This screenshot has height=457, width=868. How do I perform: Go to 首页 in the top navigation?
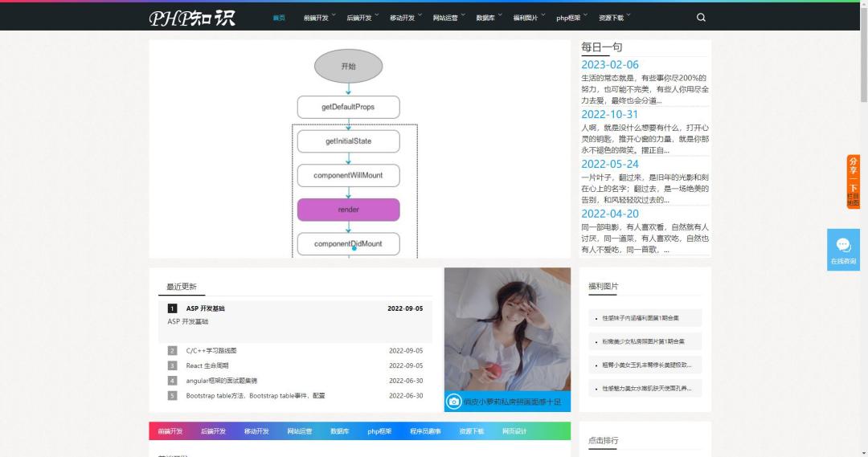(x=279, y=18)
